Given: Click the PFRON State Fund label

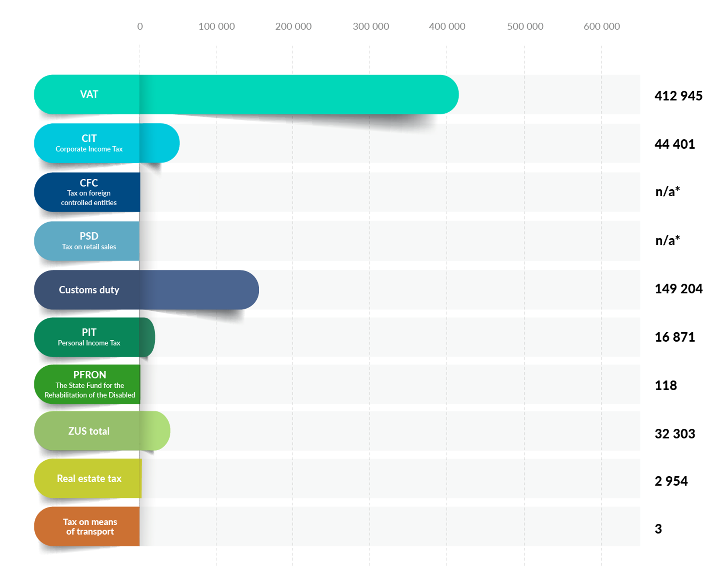Looking at the screenshot, I should pyautogui.click(x=90, y=384).
